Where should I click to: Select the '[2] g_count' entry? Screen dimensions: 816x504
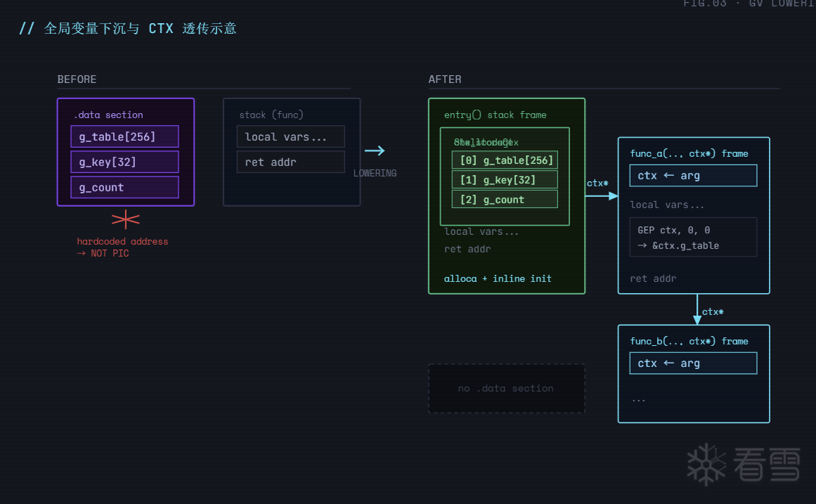pos(505,200)
